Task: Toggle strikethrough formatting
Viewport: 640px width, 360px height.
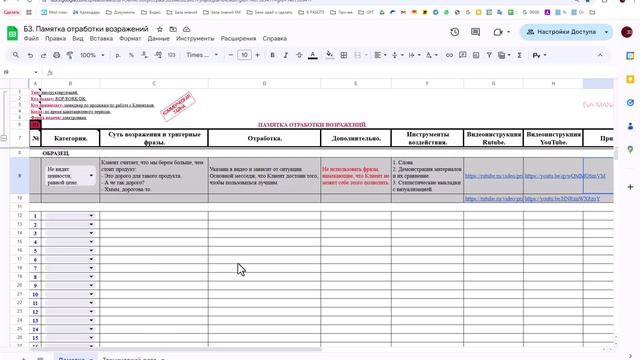Action: pyautogui.click(x=299, y=55)
